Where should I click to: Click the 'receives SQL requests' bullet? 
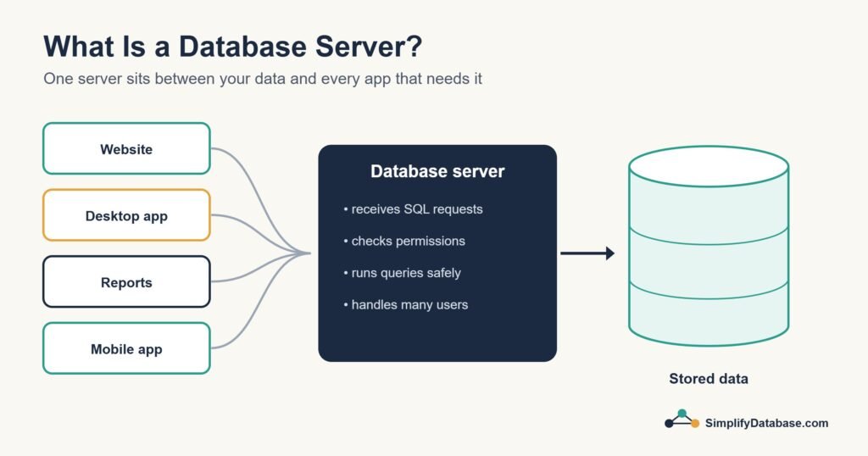413,209
